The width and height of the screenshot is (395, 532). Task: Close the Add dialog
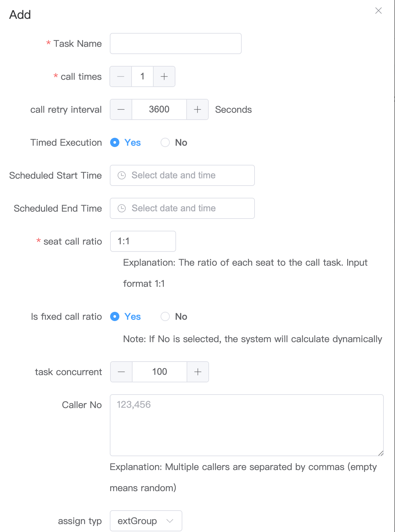379,11
